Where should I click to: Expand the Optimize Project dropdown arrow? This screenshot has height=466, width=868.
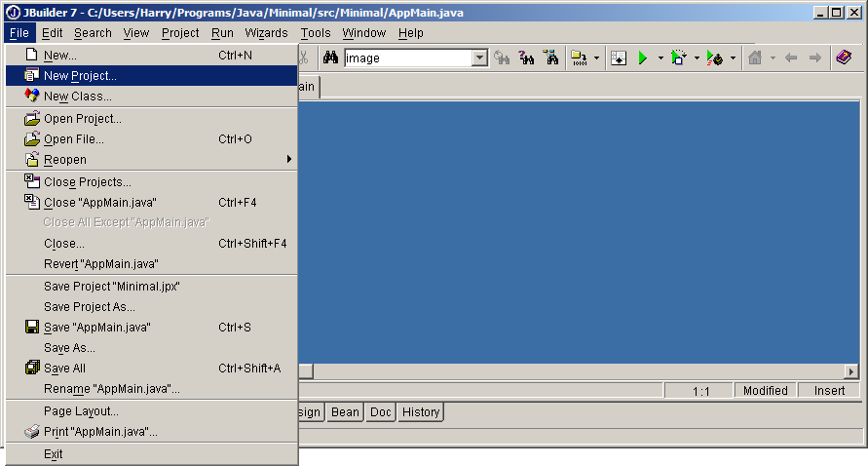(x=697, y=58)
